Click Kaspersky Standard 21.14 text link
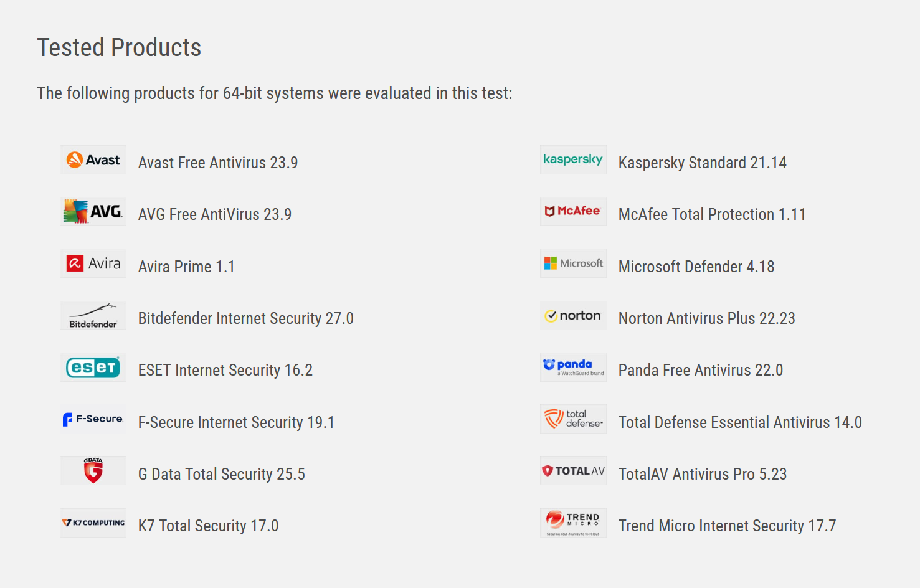 pyautogui.click(x=702, y=163)
